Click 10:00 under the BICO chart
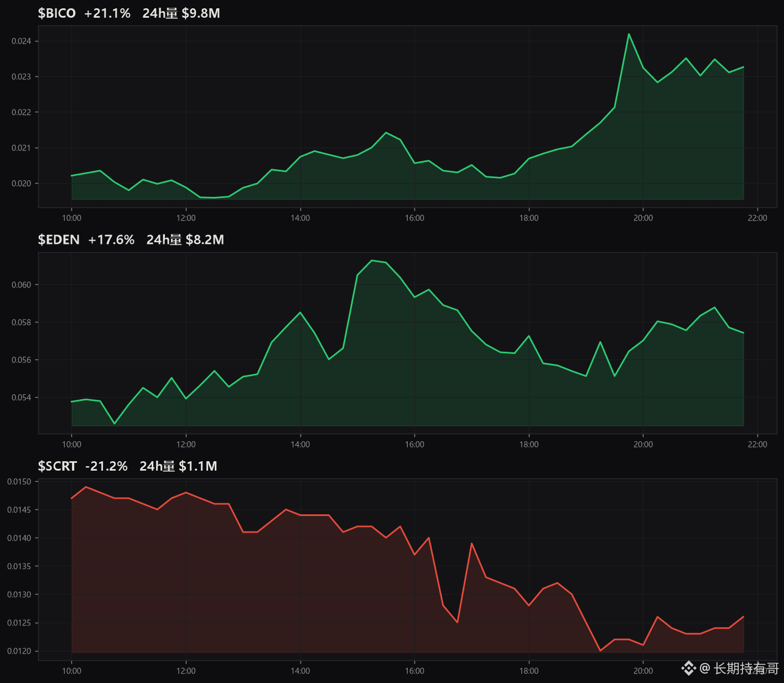Image resolution: width=784 pixels, height=683 pixels. [x=71, y=218]
